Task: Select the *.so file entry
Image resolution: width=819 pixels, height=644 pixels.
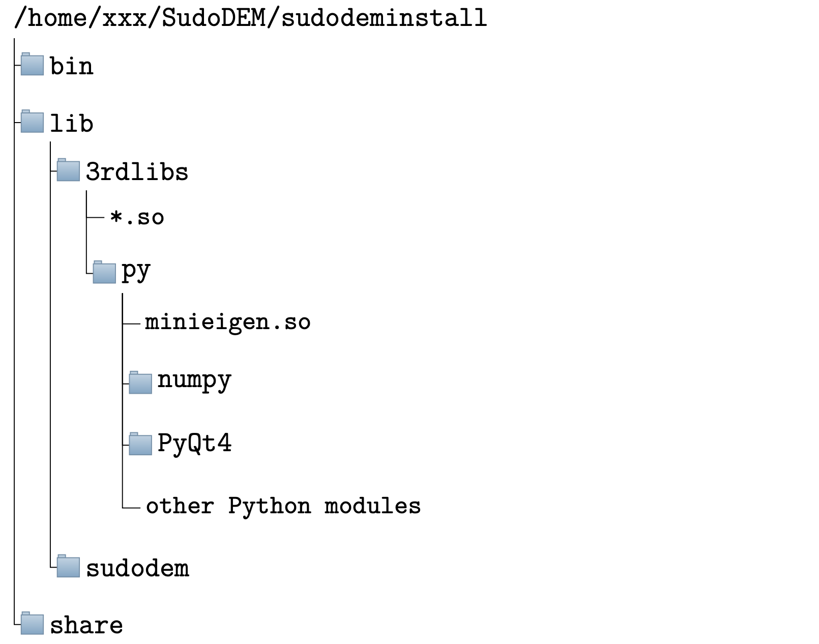Action: click(137, 218)
